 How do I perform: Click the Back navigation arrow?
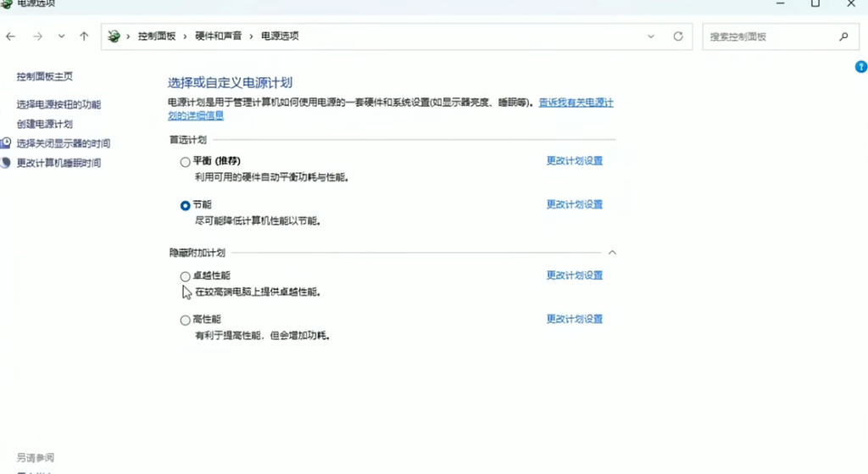(x=10, y=36)
